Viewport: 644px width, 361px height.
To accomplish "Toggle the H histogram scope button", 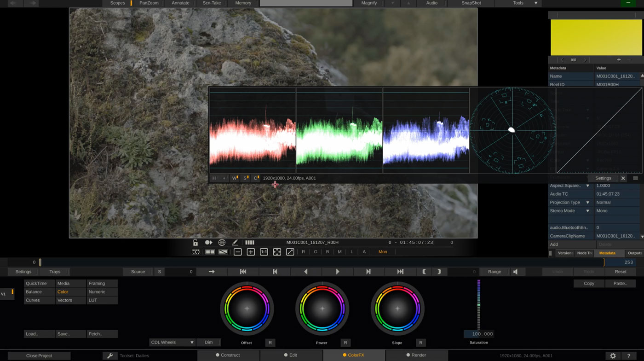I will (214, 178).
